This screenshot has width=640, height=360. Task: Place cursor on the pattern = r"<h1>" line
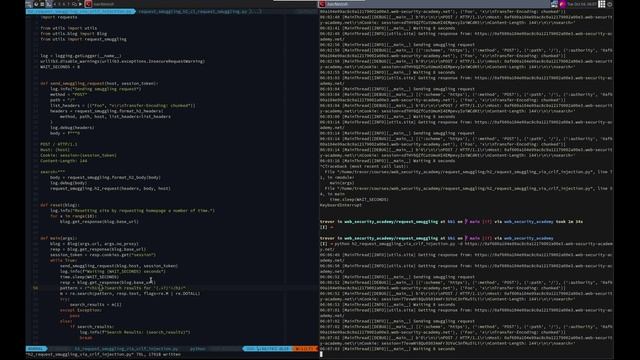(x=122, y=288)
